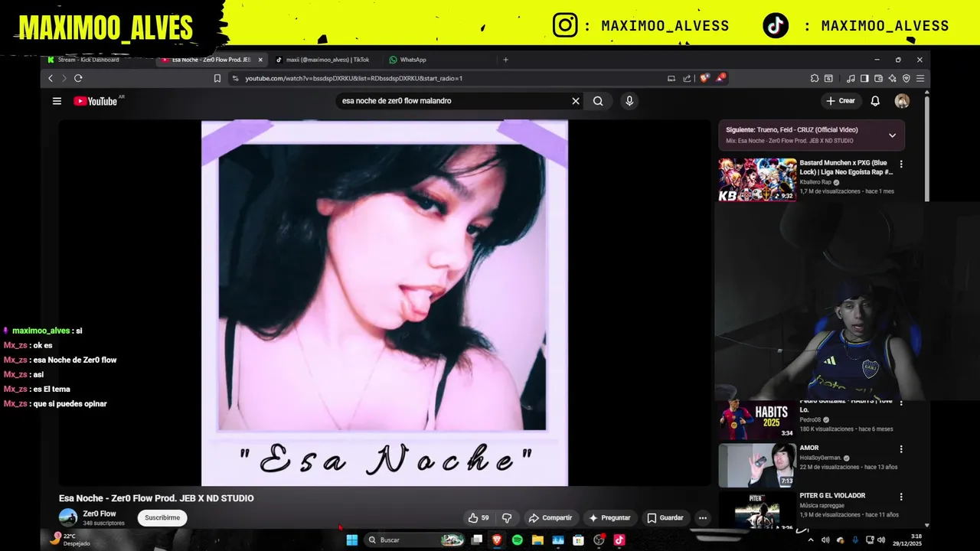Viewport: 980px width, 551px height.
Task: Bookmark this page in the address bar
Action: click(x=217, y=78)
